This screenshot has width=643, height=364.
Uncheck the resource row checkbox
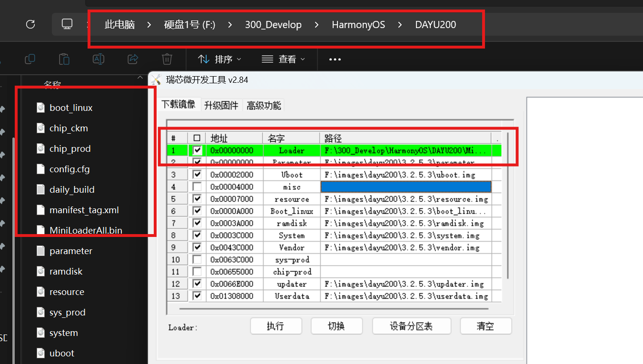(197, 199)
